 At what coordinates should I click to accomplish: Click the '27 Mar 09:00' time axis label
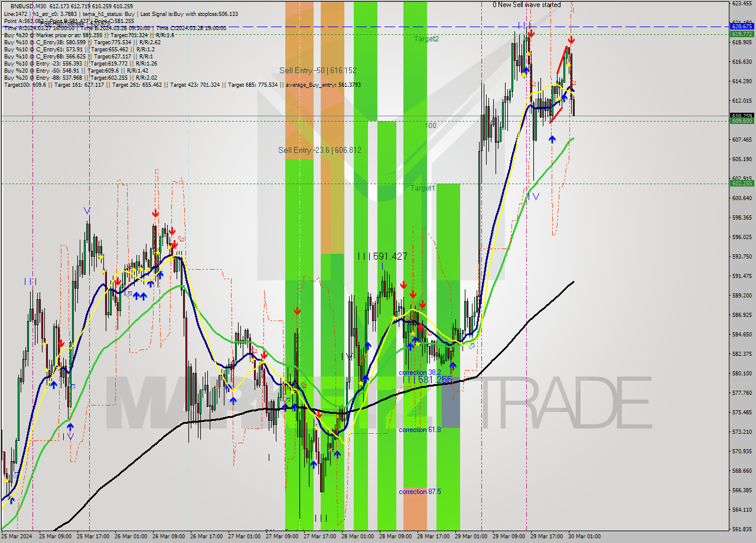tap(281, 537)
